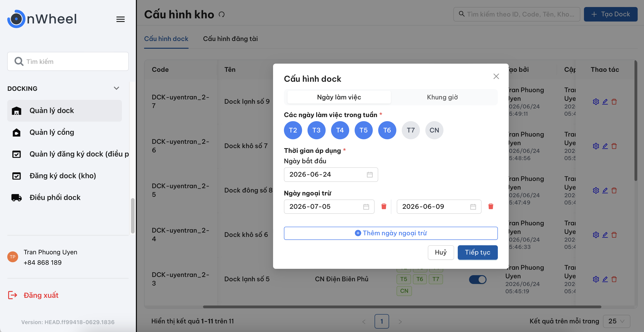Open Quản lý cổng menu item
The image size is (644, 332).
point(65,132)
